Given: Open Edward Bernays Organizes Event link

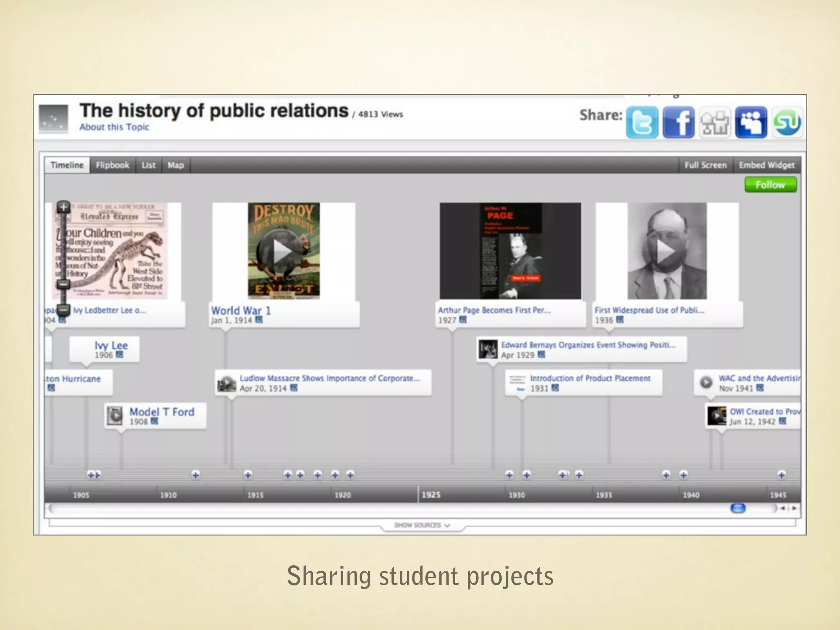Looking at the screenshot, I should [588, 345].
